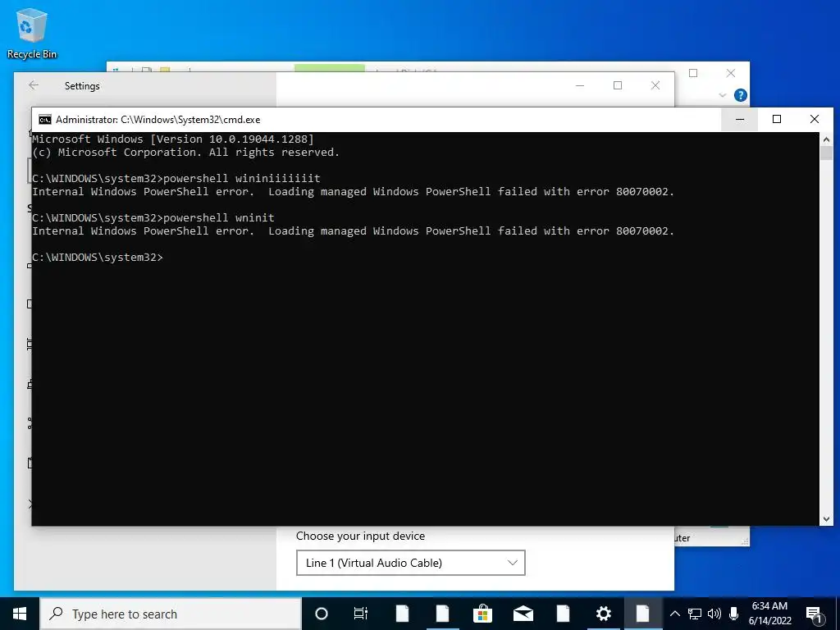Maximize the File Explorer window
The width and height of the screenshot is (840, 630).
click(693, 73)
